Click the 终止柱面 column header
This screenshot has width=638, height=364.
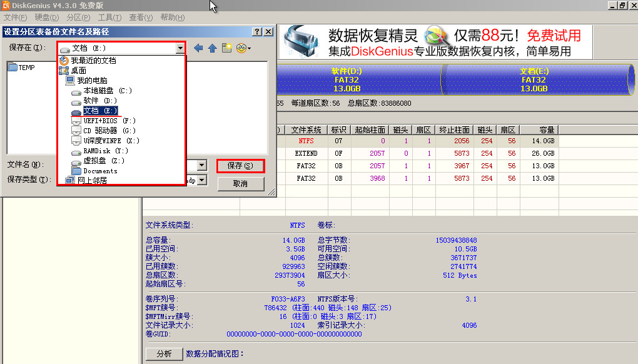[455, 129]
